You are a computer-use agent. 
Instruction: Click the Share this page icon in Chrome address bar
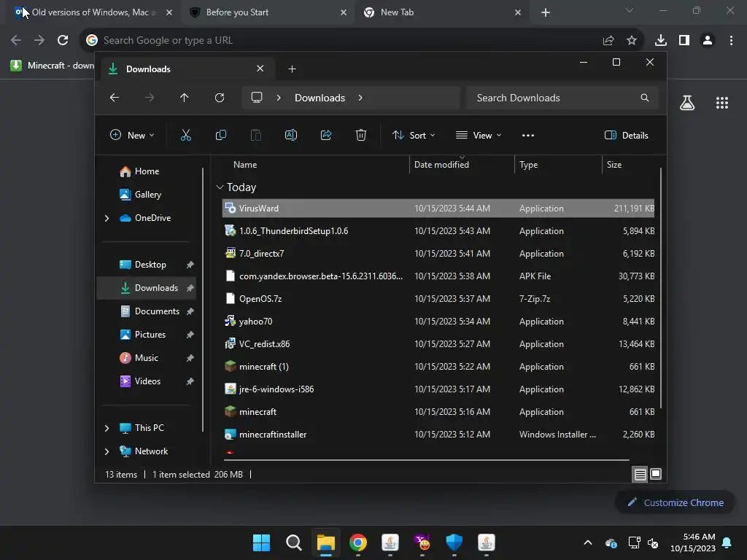click(608, 40)
